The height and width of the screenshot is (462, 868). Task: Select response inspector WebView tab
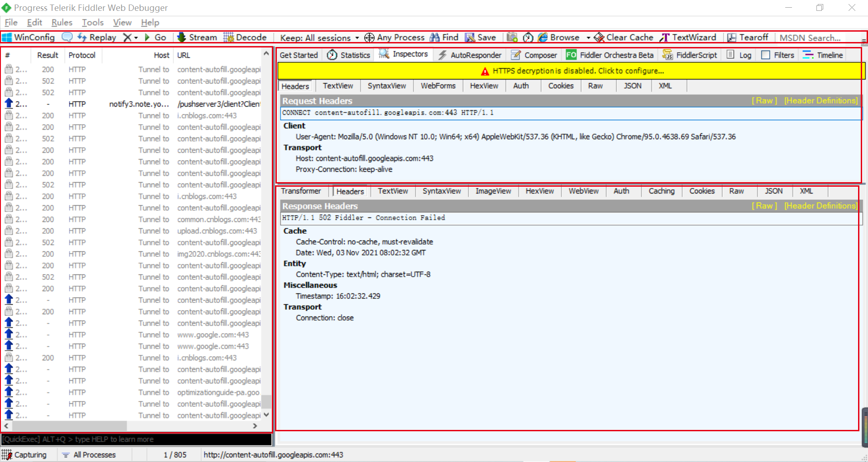pos(583,191)
